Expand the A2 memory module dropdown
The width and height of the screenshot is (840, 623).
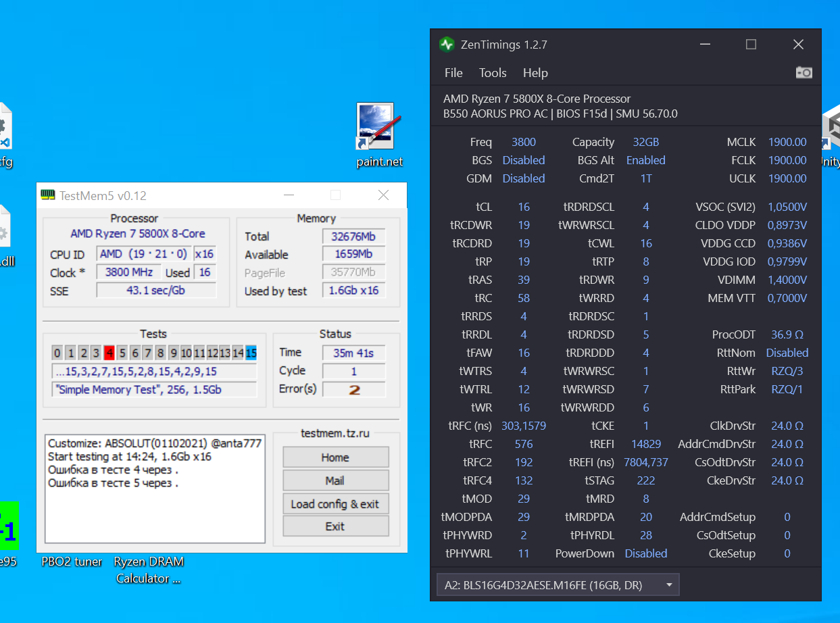558,584
